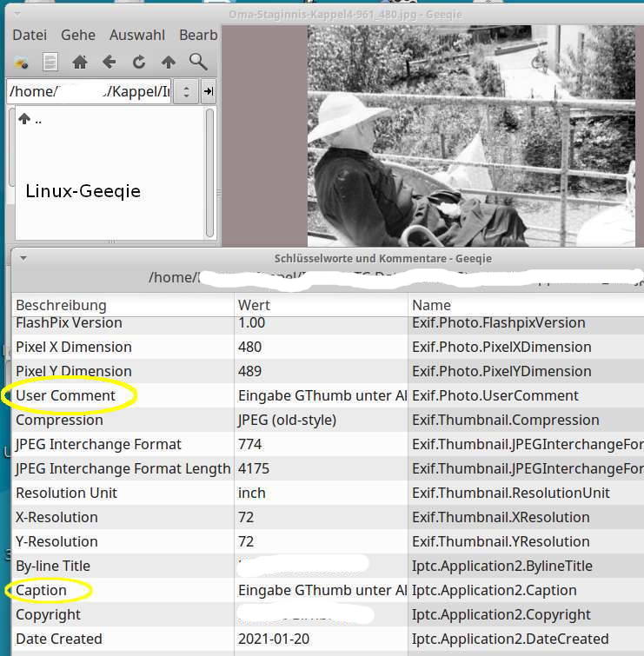
Task: Go to the home folder
Action: 79,63
